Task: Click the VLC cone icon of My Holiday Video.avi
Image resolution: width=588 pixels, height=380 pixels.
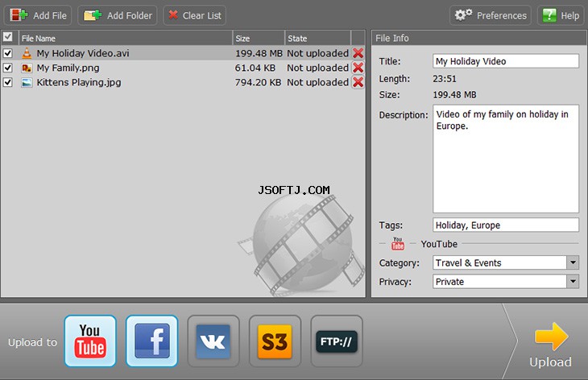Action: 27,53
